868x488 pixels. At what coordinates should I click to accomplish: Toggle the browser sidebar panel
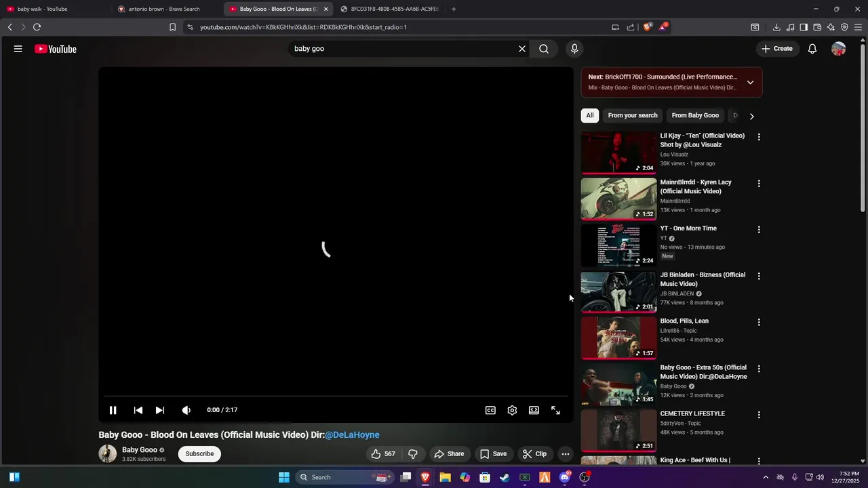click(x=804, y=27)
